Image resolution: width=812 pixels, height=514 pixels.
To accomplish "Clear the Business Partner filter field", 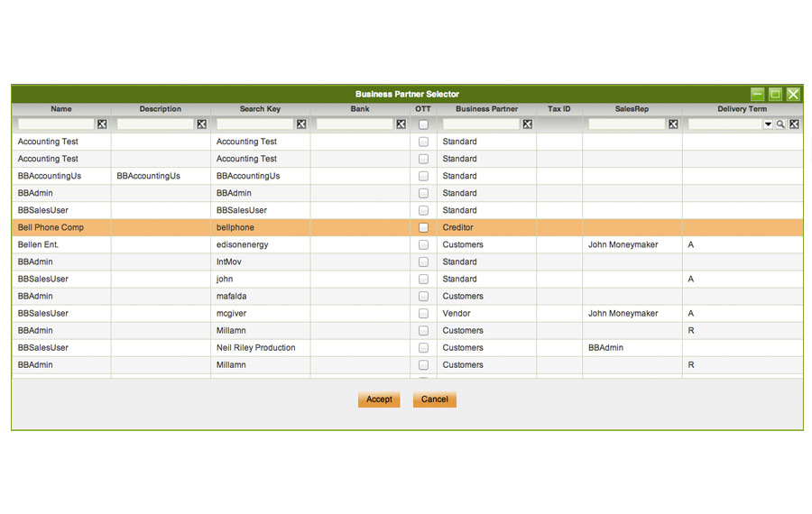I will click(x=527, y=124).
